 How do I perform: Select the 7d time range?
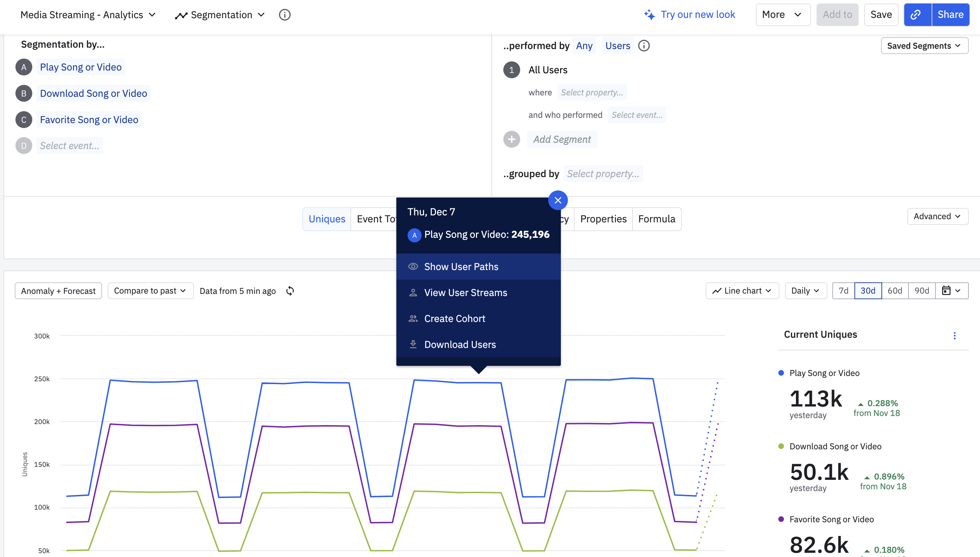tap(843, 291)
